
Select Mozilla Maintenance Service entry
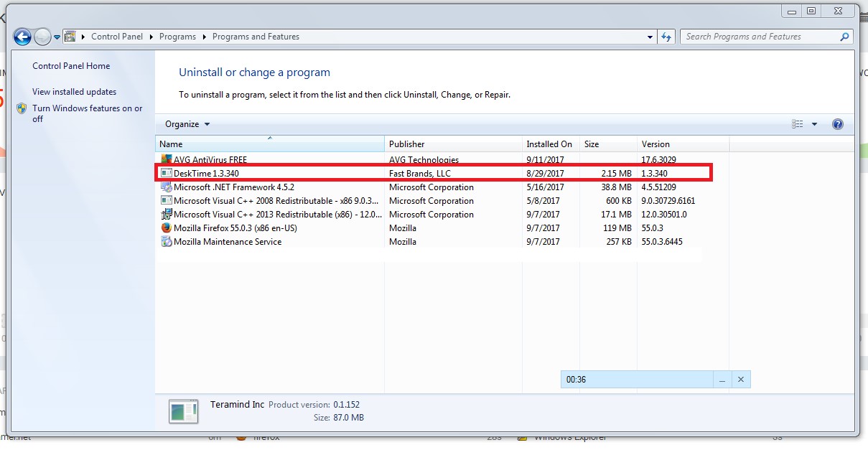(x=228, y=242)
